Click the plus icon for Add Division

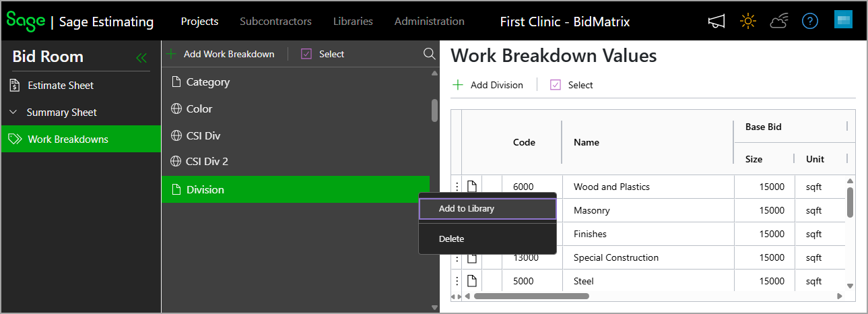point(458,85)
